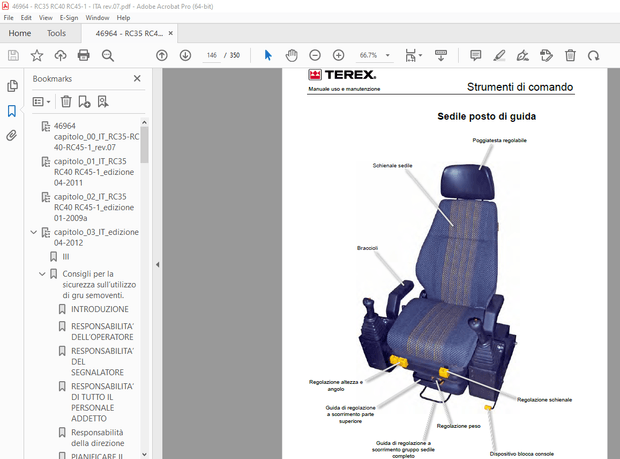Open RESPONSABILITA' DELL'OPERATORE bookmark
This screenshot has width=620, height=459.
102,332
